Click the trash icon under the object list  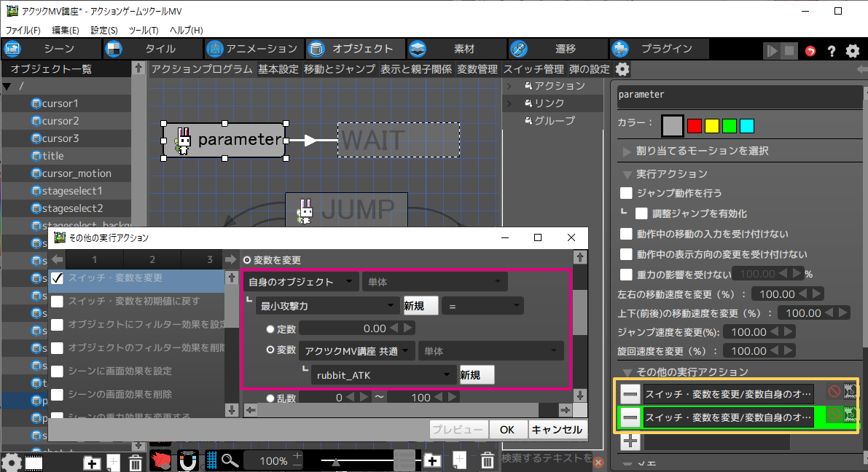point(136,462)
